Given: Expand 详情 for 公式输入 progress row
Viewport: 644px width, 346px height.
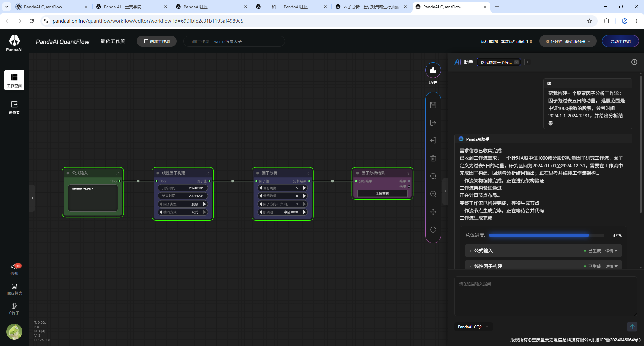Looking at the screenshot, I should tap(611, 251).
